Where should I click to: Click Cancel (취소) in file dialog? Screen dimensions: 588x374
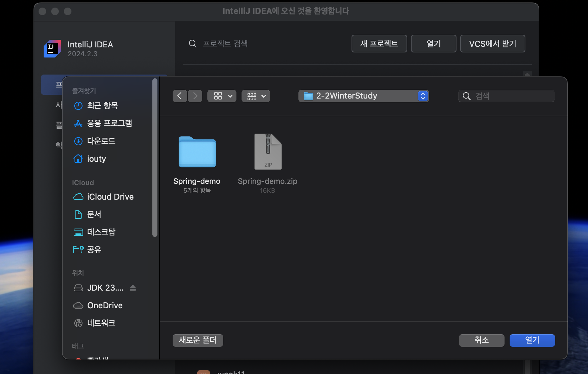[x=481, y=340]
